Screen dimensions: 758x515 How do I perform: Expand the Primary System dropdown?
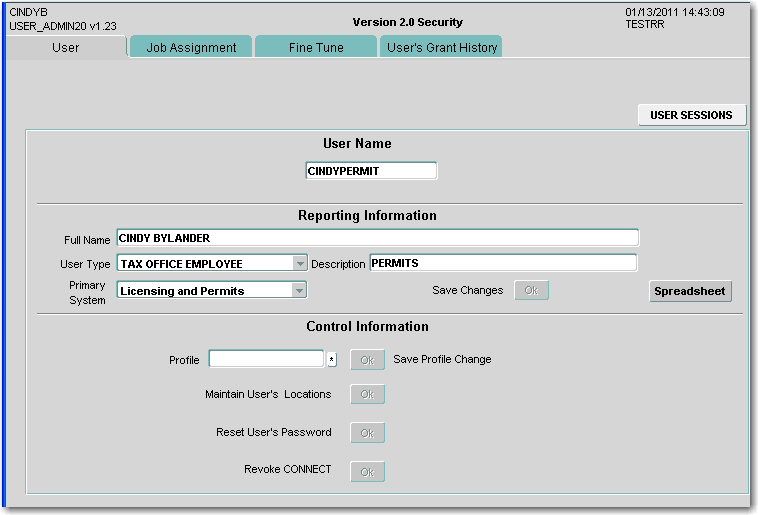299,291
